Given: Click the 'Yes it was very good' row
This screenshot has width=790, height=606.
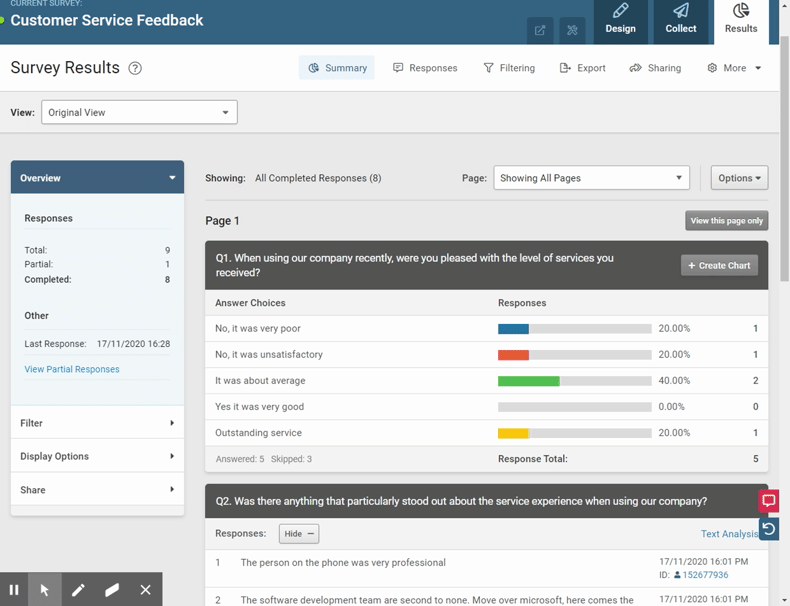Looking at the screenshot, I should 486,407.
